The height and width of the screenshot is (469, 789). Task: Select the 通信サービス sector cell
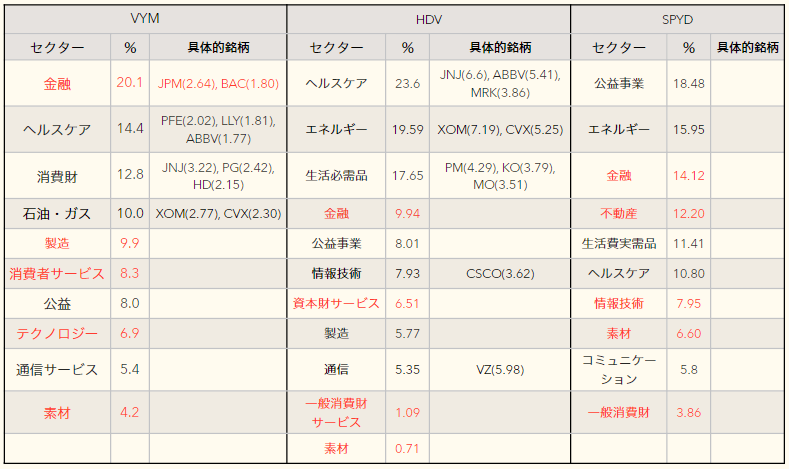pyautogui.click(x=57, y=370)
